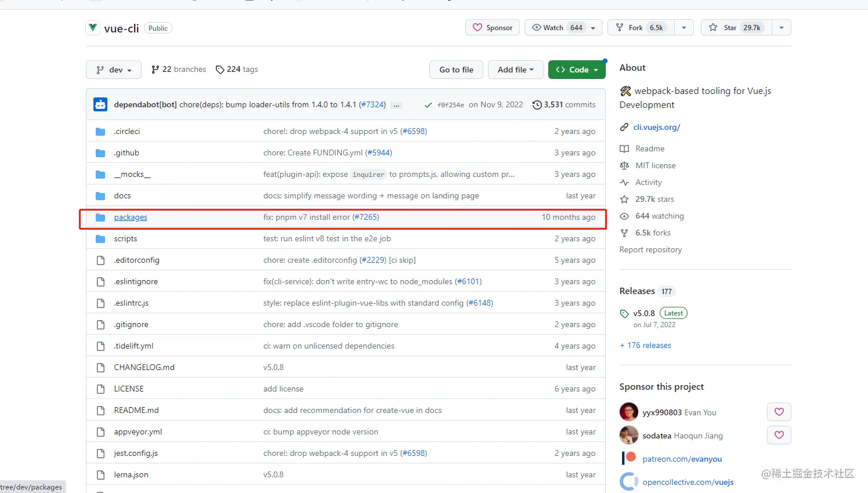Open the green Code dropdown
Viewport: 868px width, 493px height.
[x=577, y=70]
